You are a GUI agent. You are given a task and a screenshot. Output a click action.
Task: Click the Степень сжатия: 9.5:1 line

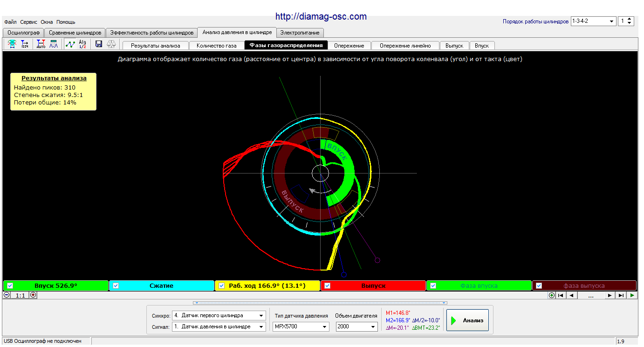(x=48, y=95)
